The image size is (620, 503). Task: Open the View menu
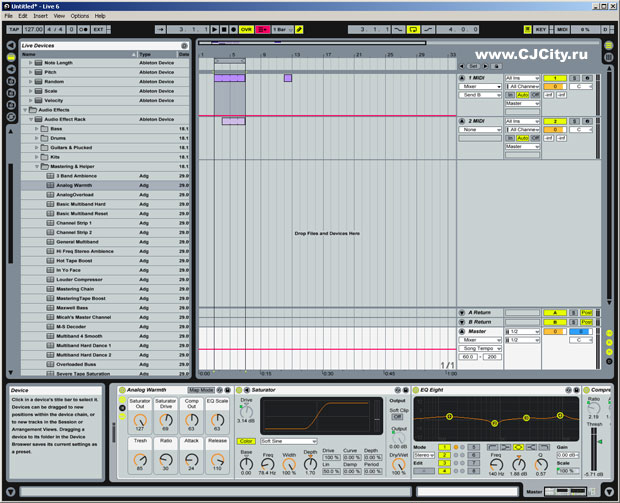tap(59, 16)
